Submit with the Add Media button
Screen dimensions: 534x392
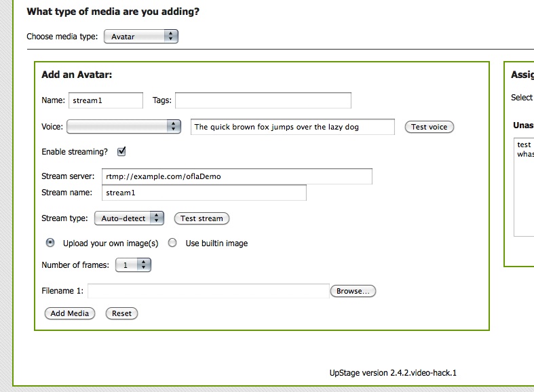(70, 313)
